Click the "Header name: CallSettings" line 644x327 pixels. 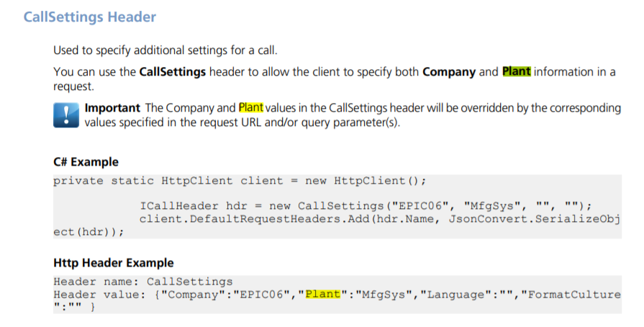[142, 281]
